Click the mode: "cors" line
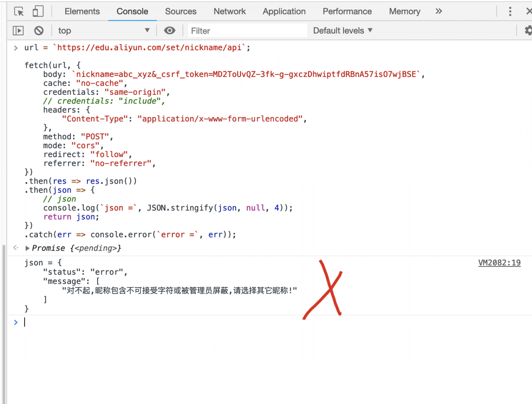532x404 pixels. 74,146
